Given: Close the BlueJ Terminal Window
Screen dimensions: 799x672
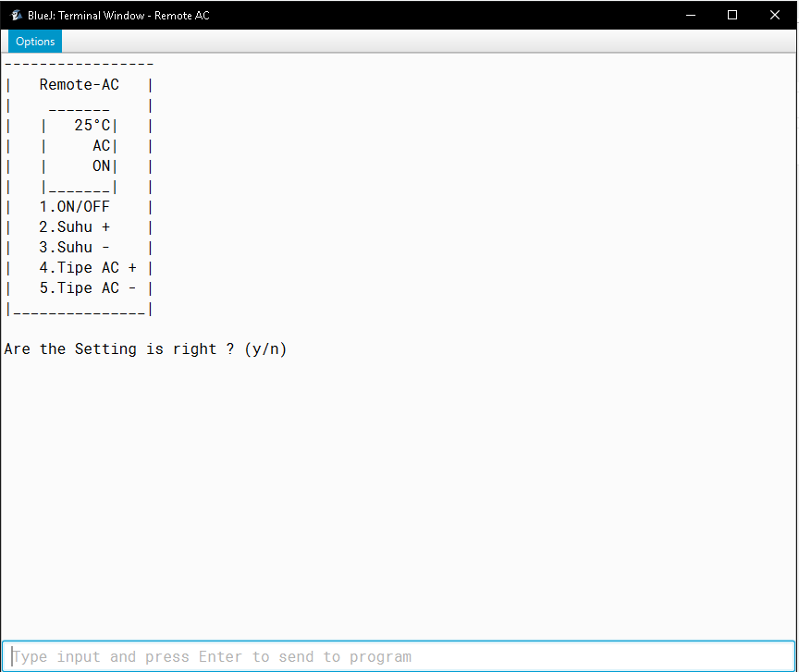Looking at the screenshot, I should pos(775,16).
